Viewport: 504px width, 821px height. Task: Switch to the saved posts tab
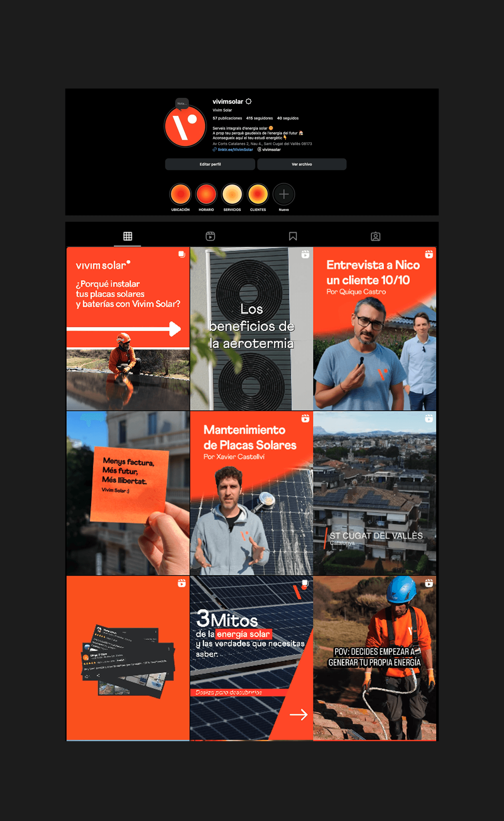click(293, 236)
